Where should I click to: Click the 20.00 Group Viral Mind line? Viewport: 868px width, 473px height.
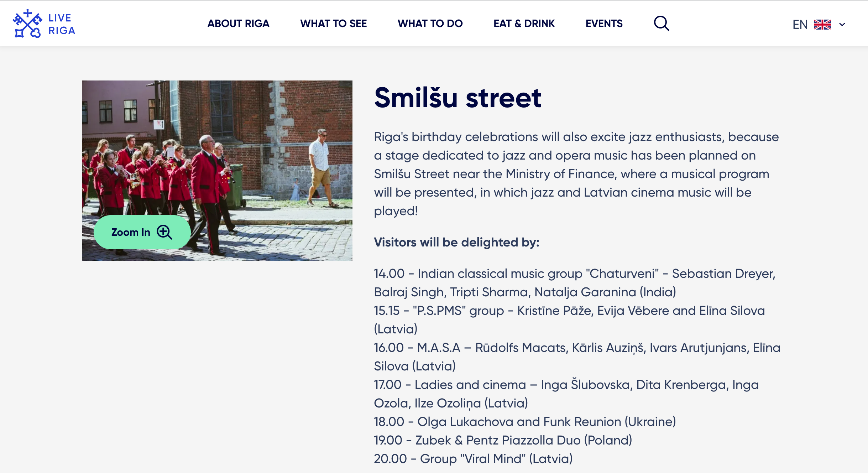[x=473, y=459]
